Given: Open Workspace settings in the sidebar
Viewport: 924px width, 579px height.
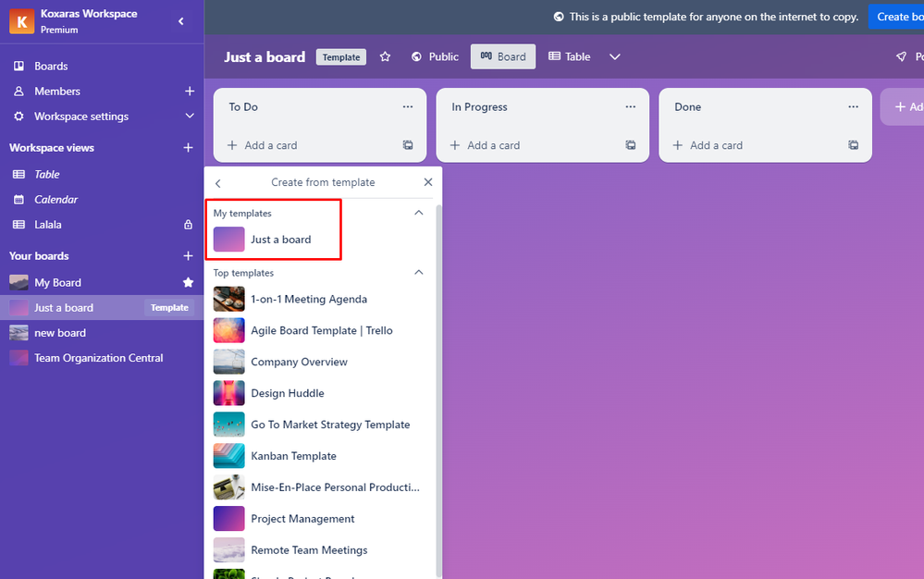Looking at the screenshot, I should [x=81, y=116].
